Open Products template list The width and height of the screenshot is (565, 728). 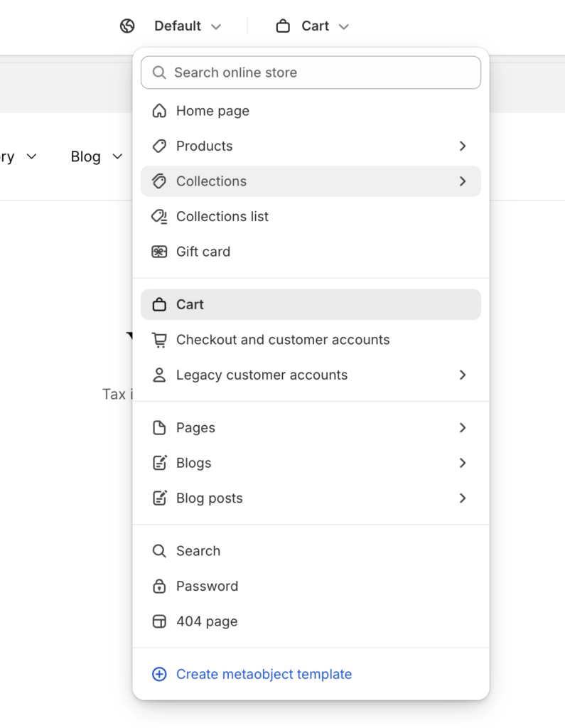[x=311, y=146]
